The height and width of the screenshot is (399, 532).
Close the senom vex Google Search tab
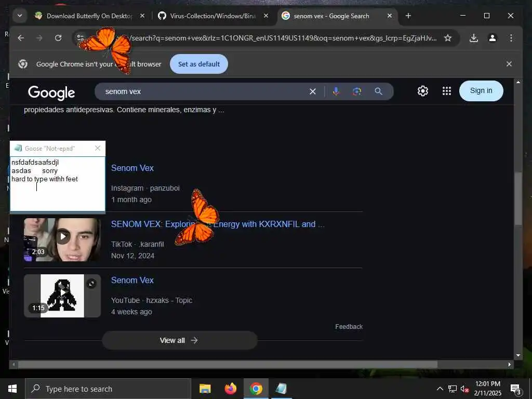390,16
